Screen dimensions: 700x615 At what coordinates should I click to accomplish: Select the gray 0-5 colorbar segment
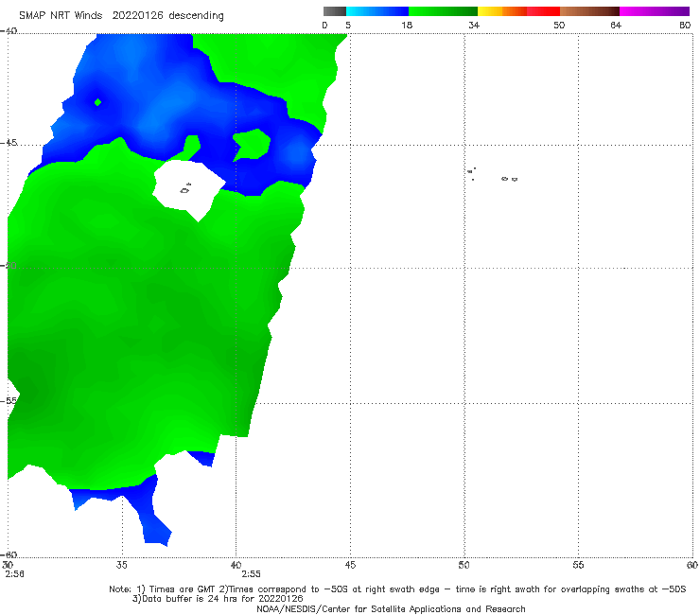point(335,11)
